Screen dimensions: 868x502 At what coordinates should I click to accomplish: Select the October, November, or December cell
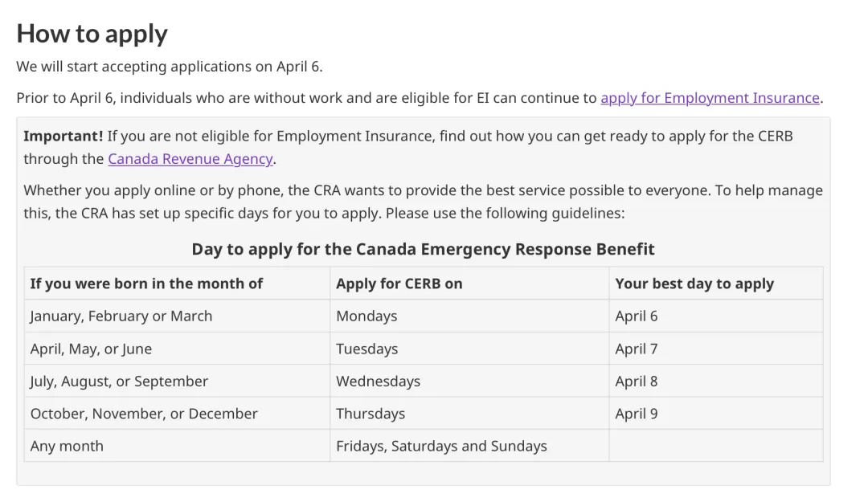(177, 414)
